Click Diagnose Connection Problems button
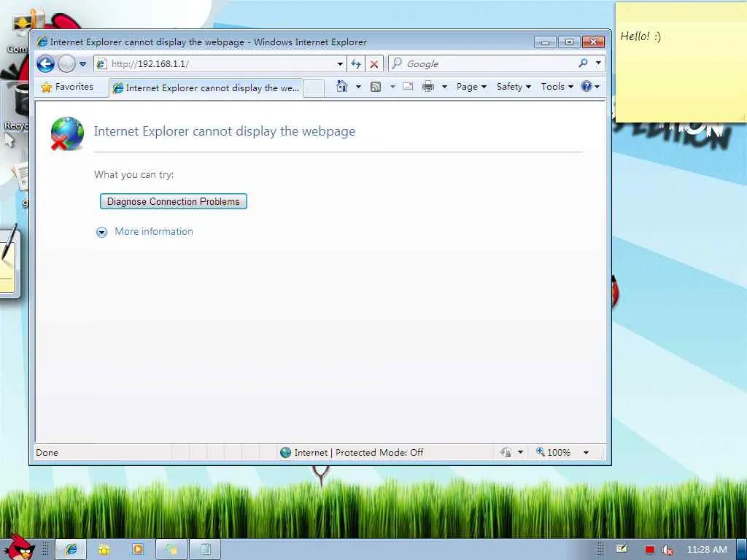The height and width of the screenshot is (560, 747). (174, 201)
